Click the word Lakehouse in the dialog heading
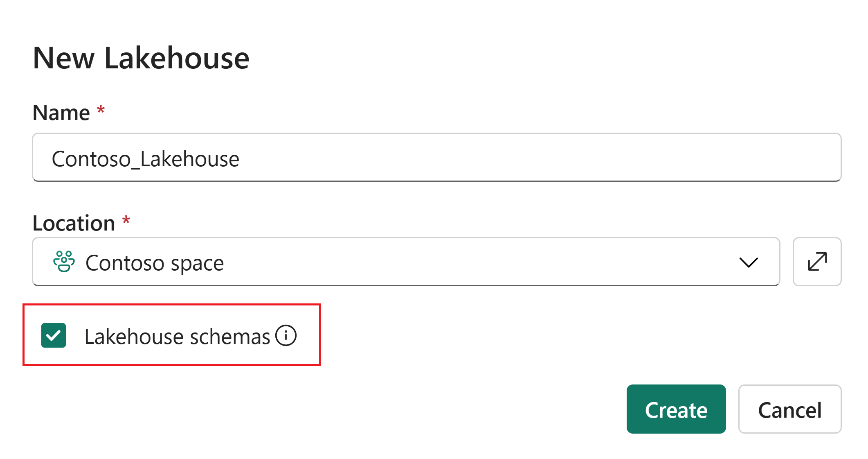The height and width of the screenshot is (459, 868). tap(177, 58)
